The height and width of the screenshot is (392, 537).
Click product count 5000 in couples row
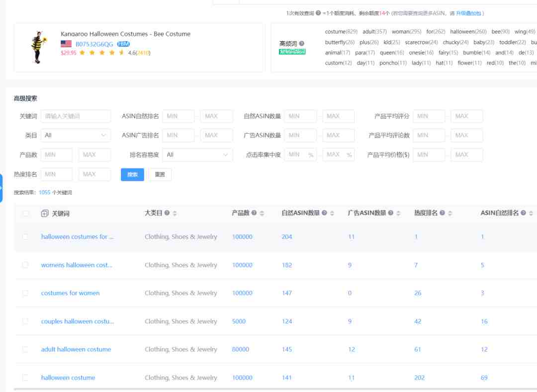click(239, 321)
